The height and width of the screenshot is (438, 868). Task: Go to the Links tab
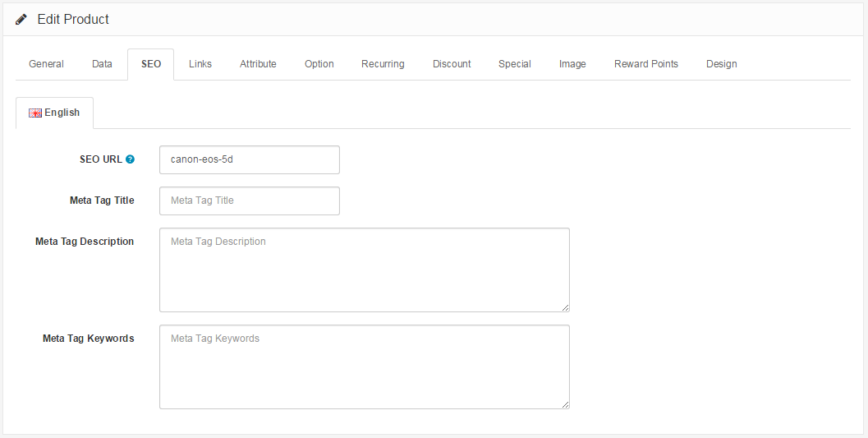[200, 64]
